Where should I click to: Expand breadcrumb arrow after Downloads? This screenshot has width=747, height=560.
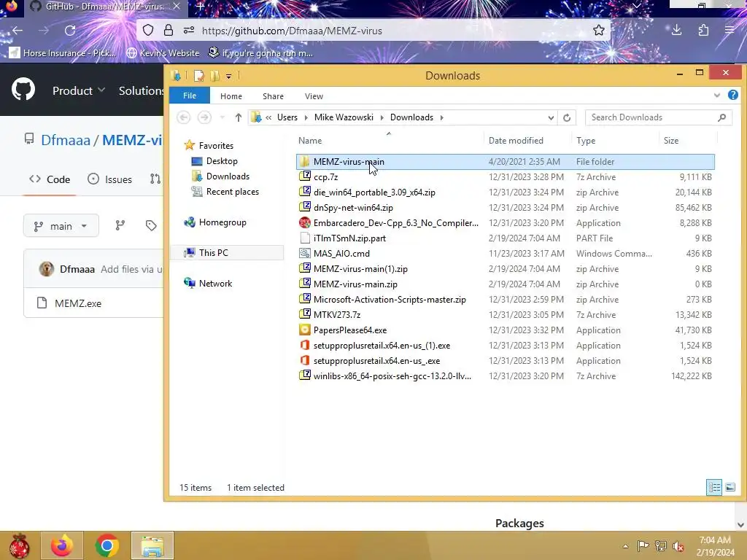[441, 117]
